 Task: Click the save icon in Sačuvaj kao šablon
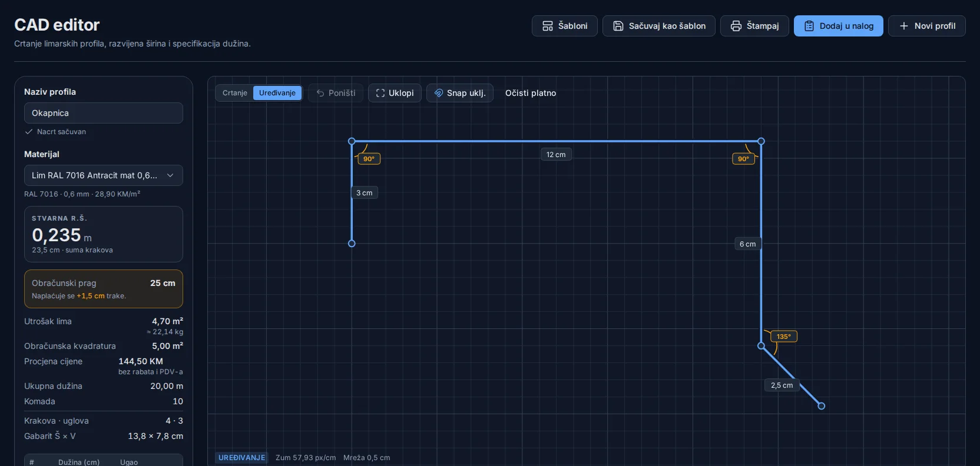(618, 26)
